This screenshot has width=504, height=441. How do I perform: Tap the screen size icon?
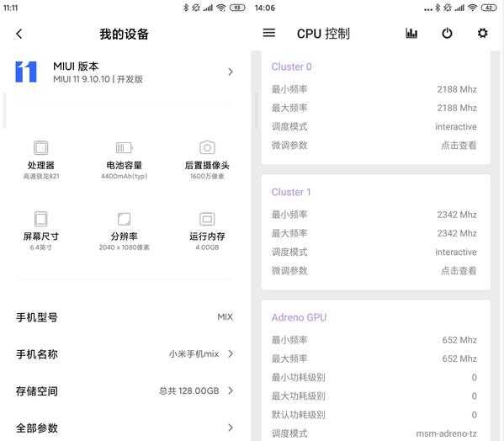click(x=41, y=219)
